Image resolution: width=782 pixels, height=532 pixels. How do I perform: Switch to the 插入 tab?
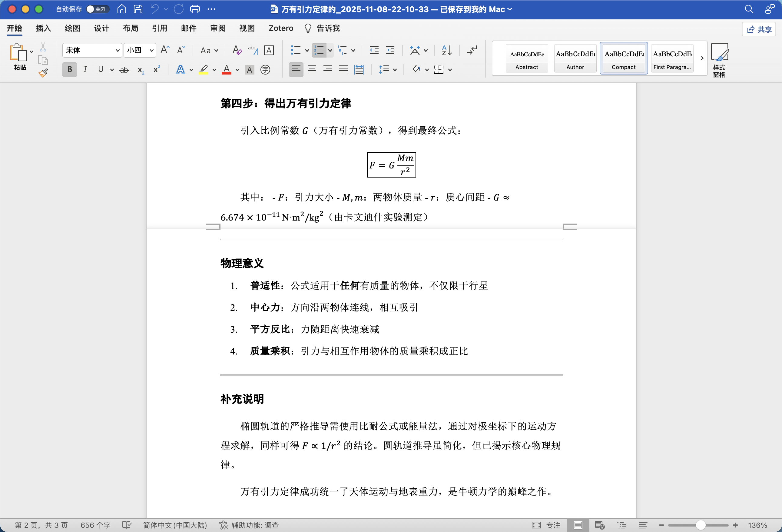(43, 28)
